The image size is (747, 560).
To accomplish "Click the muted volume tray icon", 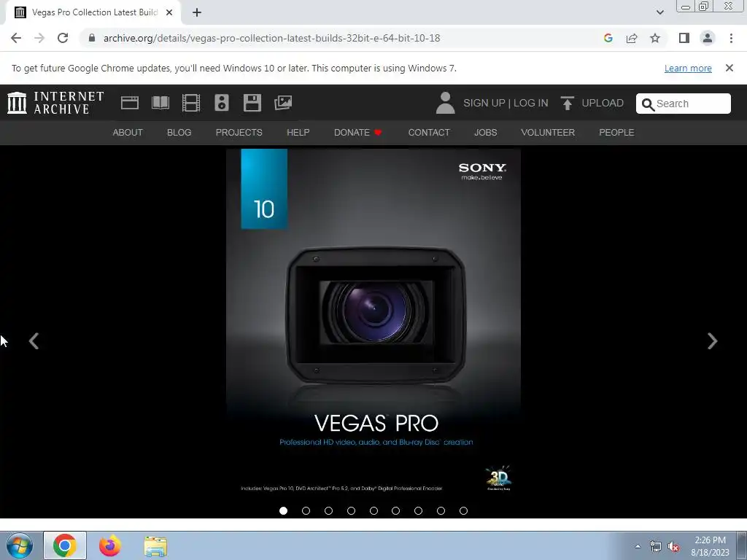I will pyautogui.click(x=673, y=547).
